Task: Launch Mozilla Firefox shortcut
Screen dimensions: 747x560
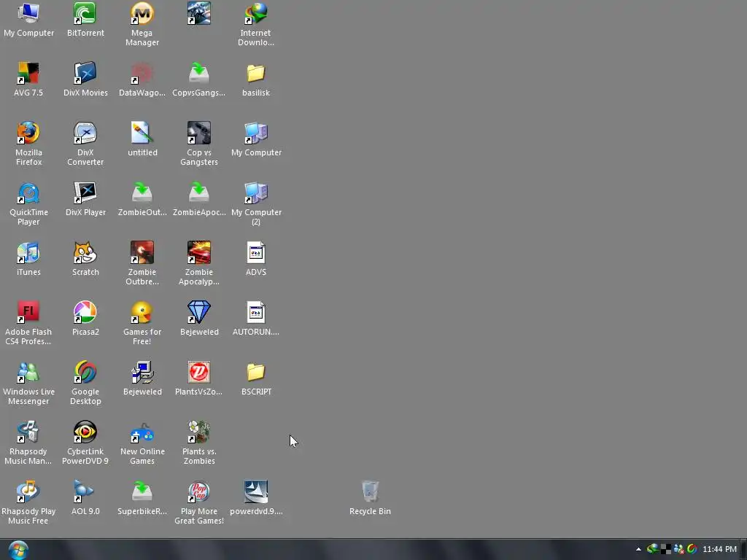Action: (x=28, y=144)
